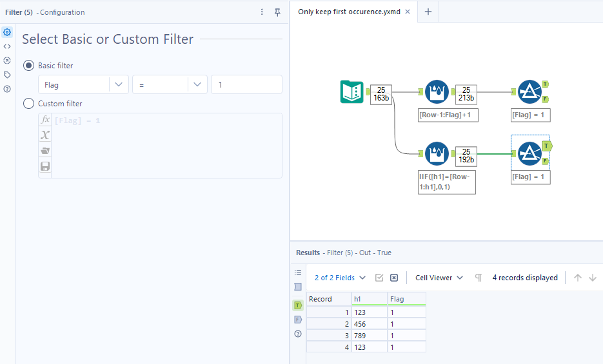The height and width of the screenshot is (364, 603).
Task: Switch to Only keep first occurence.yxmd tab
Action: tap(350, 12)
